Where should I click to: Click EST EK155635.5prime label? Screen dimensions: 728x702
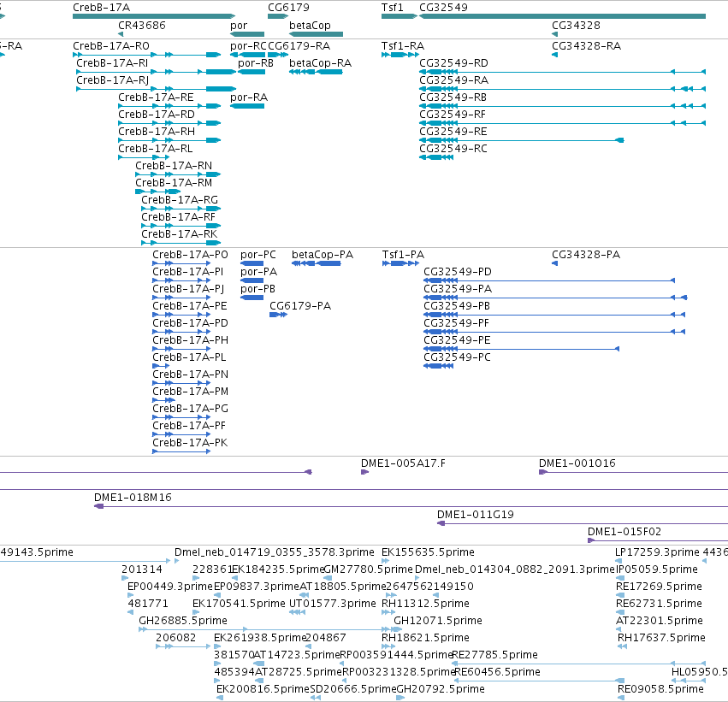428,552
